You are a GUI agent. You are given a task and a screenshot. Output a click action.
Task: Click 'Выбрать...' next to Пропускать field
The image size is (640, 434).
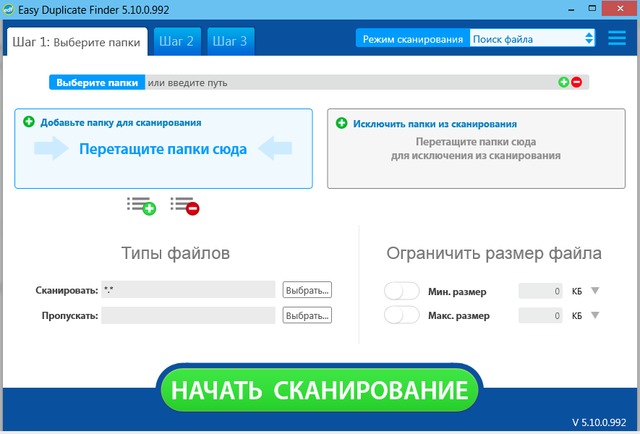pyautogui.click(x=307, y=315)
